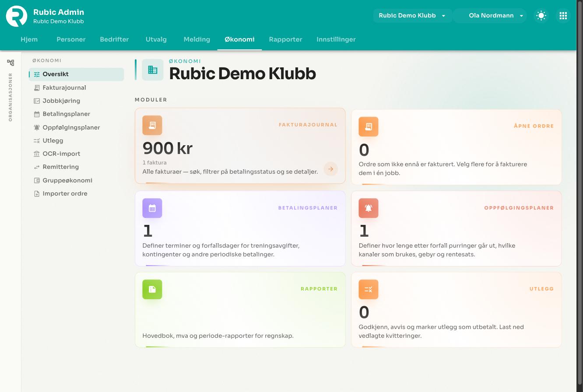Open the Innstillinger tab

click(x=336, y=39)
